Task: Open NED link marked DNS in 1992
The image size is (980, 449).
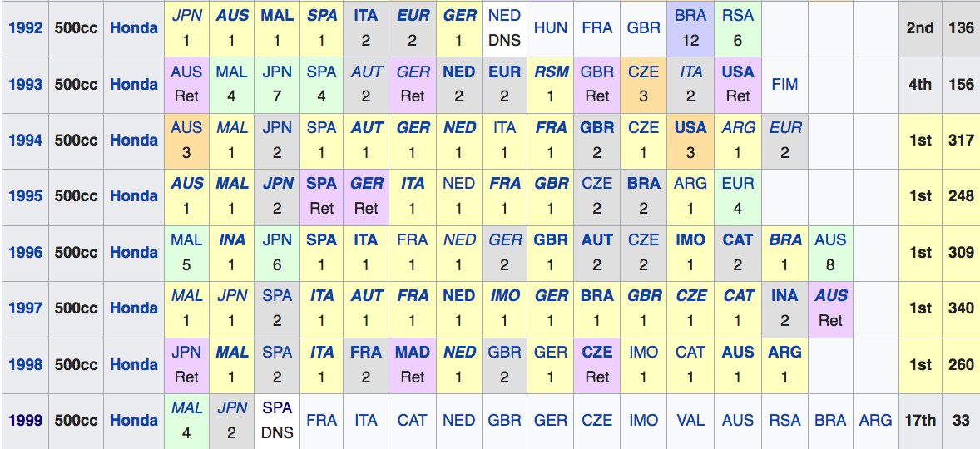Action: click(x=505, y=15)
